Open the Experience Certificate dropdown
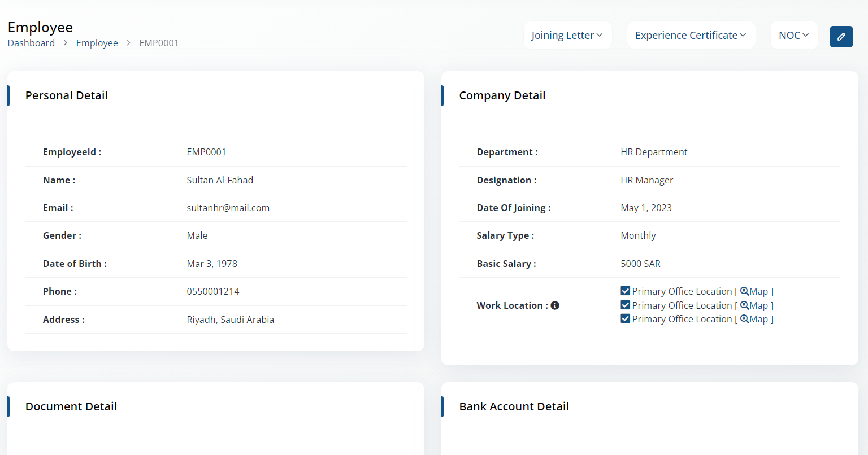The height and width of the screenshot is (455, 868). point(691,35)
